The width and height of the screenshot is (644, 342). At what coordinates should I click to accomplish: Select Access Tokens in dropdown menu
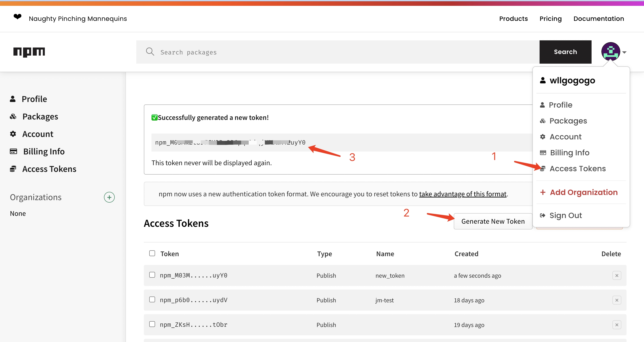(x=573, y=169)
